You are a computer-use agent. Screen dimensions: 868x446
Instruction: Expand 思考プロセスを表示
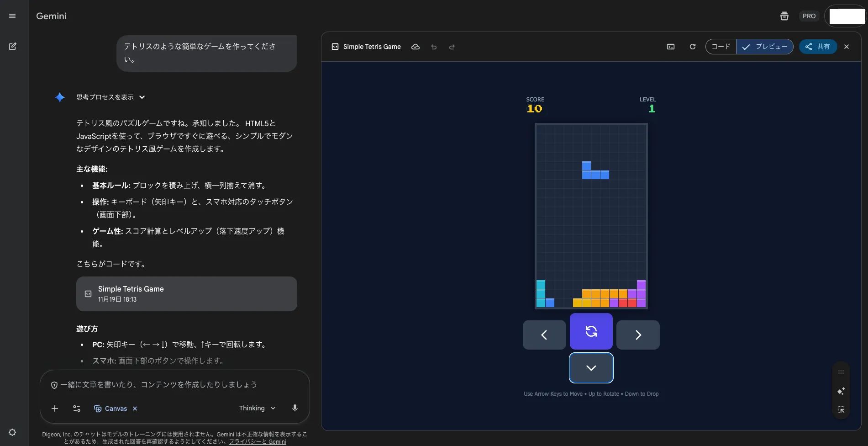[110, 97]
